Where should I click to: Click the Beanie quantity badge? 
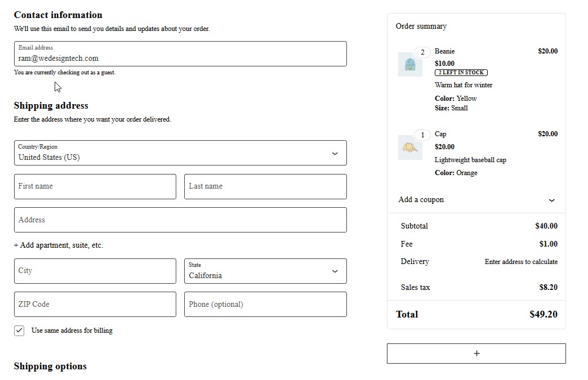[422, 52]
